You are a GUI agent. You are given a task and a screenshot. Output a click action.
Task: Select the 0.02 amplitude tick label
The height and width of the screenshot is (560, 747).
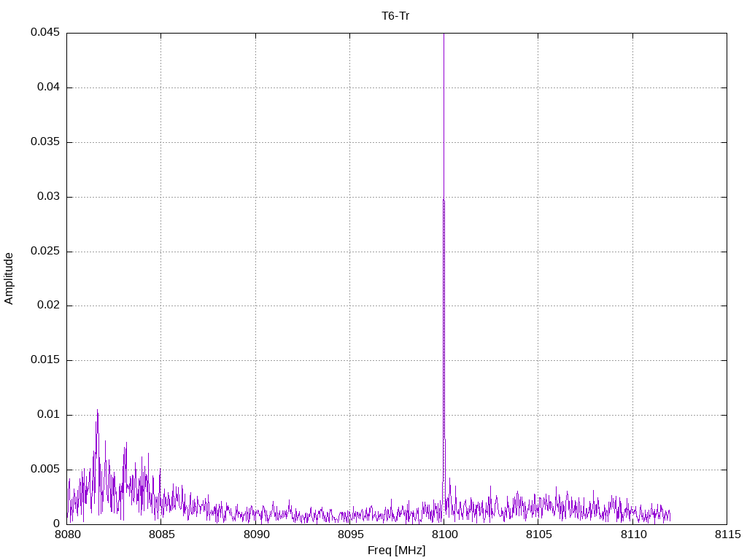pos(47,306)
